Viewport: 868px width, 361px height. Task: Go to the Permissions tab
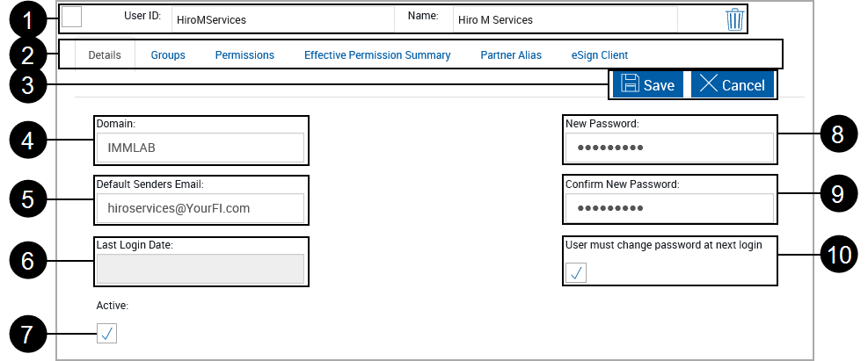click(x=244, y=55)
